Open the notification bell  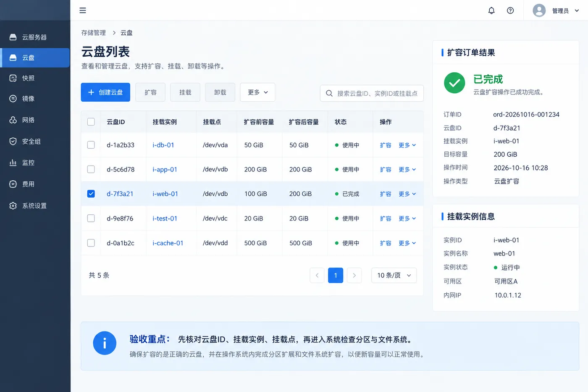pos(491,11)
